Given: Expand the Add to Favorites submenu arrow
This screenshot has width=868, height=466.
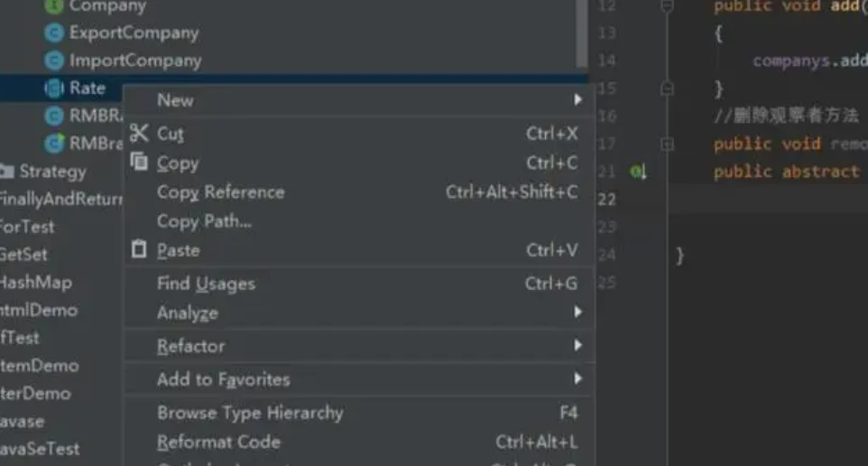Looking at the screenshot, I should [x=577, y=378].
